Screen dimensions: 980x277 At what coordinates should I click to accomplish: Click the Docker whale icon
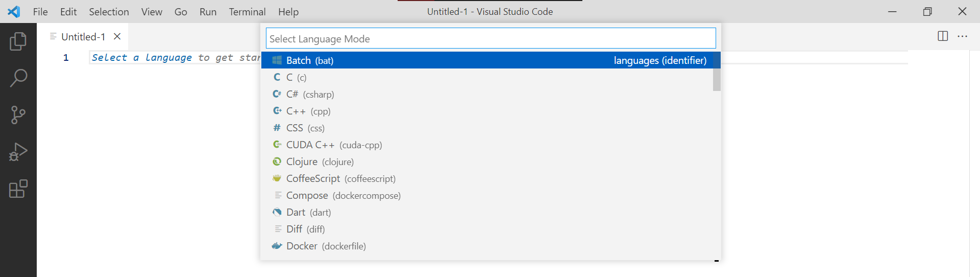pos(277,246)
